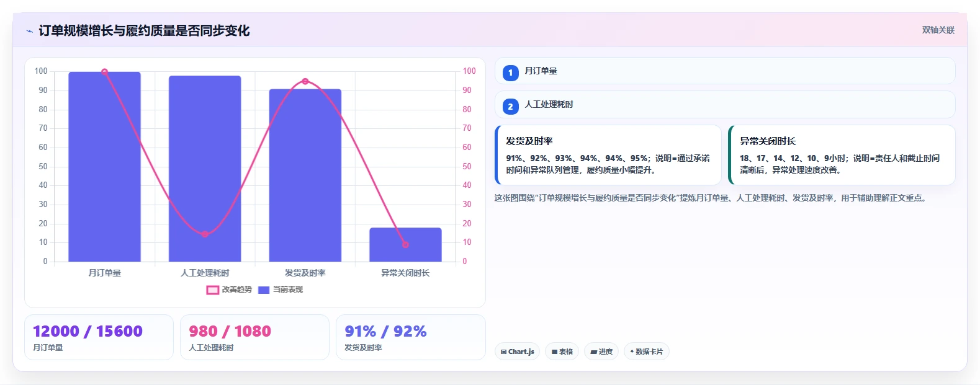Click the right pink axis value 50
Image resolution: width=980 pixels, height=385 pixels.
click(x=467, y=166)
